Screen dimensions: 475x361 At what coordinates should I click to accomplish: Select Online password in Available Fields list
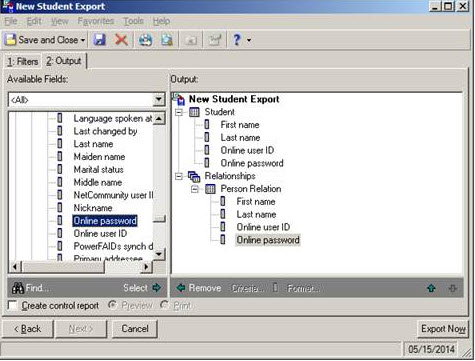pos(105,221)
